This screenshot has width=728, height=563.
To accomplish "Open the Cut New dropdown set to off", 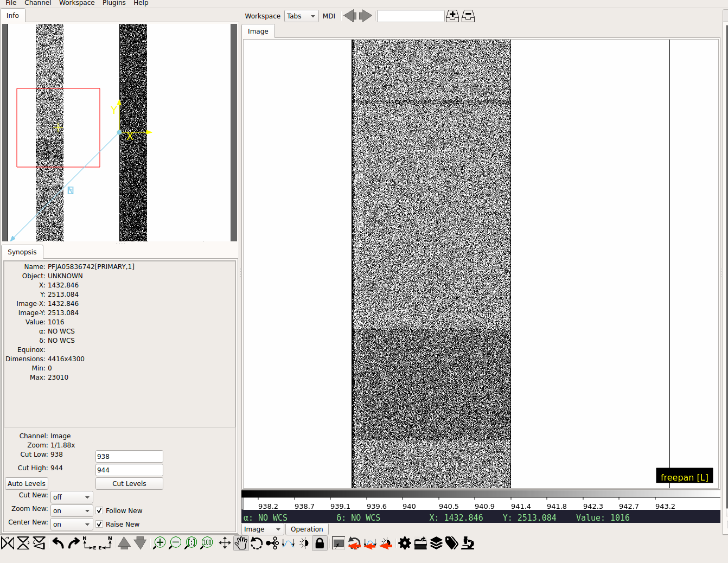I will point(72,497).
